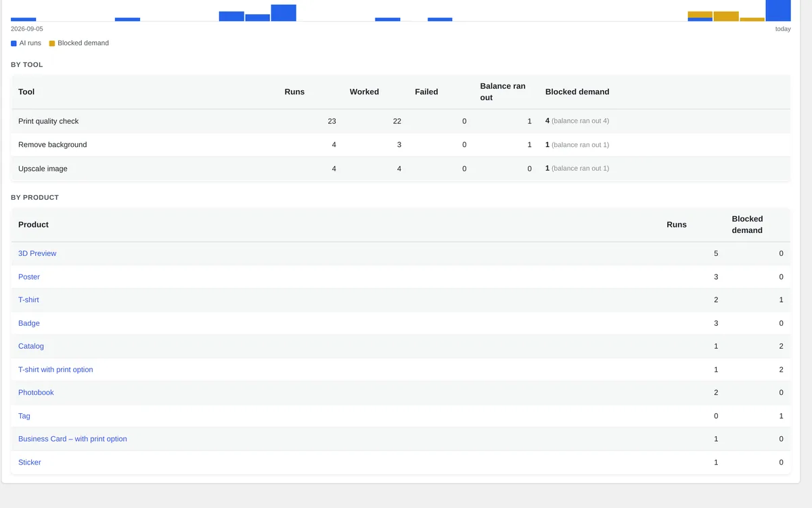
Task: Open the Photobook product link
Action: coord(36,392)
